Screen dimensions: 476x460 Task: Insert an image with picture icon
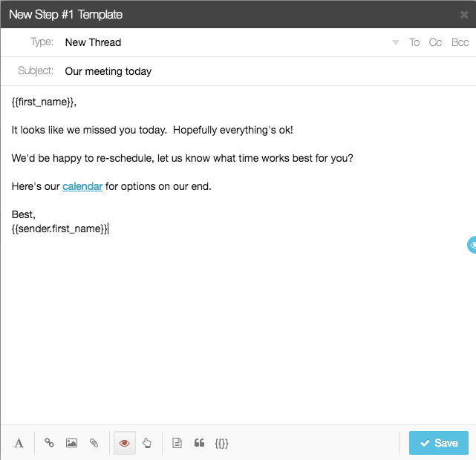coord(71,443)
